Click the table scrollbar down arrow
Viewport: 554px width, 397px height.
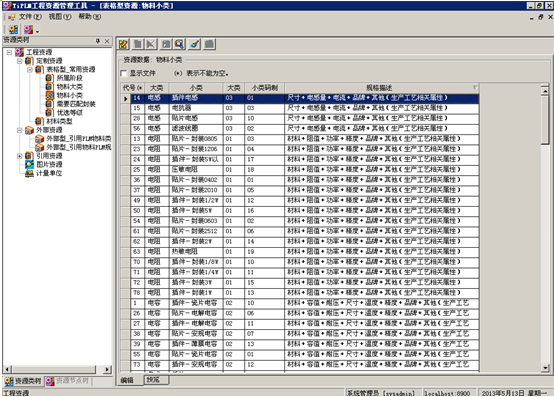coord(545,368)
